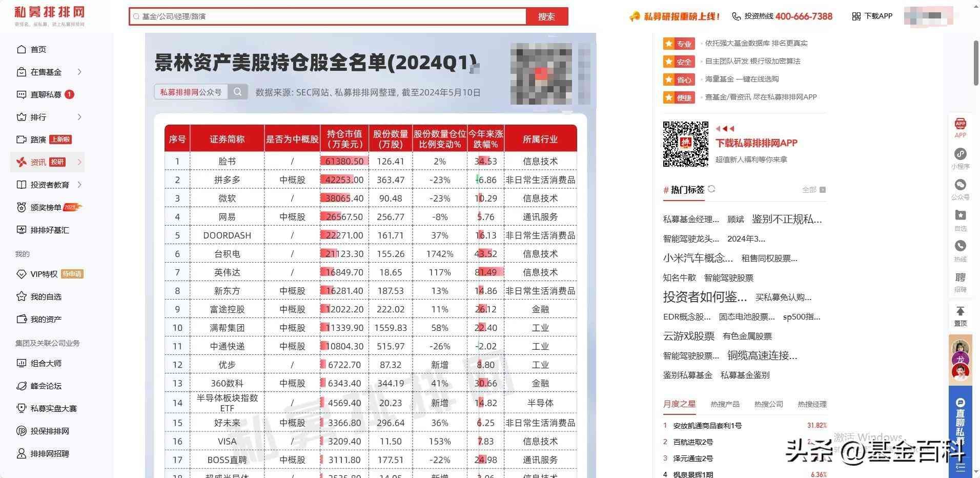Go to 首页 in the sidebar
This screenshot has width=980, height=478.
tap(38, 49)
